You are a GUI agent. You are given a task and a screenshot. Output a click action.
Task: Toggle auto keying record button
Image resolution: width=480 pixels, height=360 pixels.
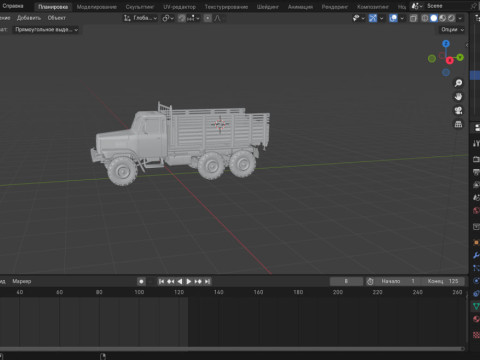141,282
